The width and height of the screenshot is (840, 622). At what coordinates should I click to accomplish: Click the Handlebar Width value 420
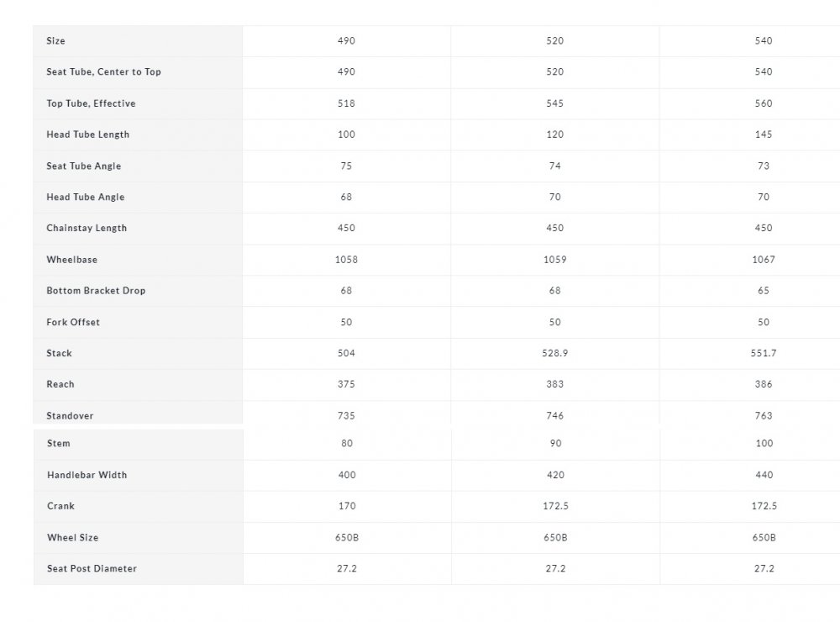click(x=555, y=475)
